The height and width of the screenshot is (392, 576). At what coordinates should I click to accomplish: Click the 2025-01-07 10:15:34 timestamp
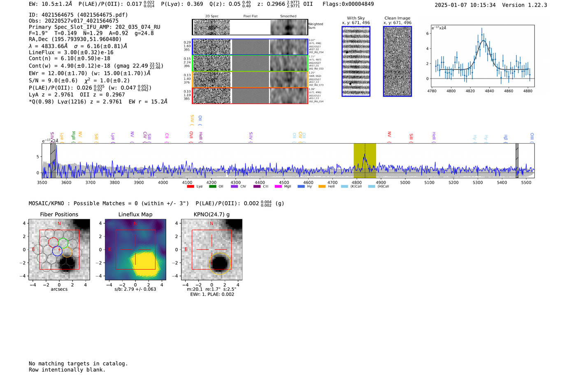click(x=465, y=5)
